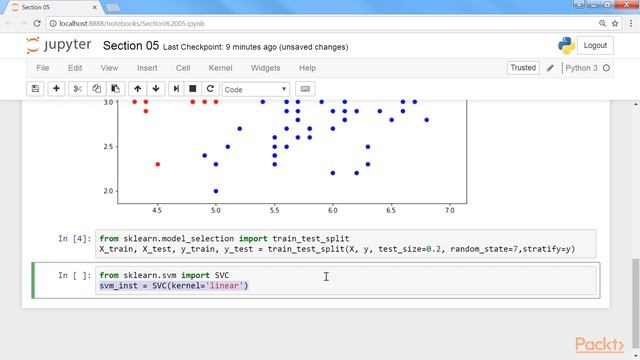Open the Insert menu
Image resolution: width=640 pixels, height=360 pixels.
(x=147, y=68)
